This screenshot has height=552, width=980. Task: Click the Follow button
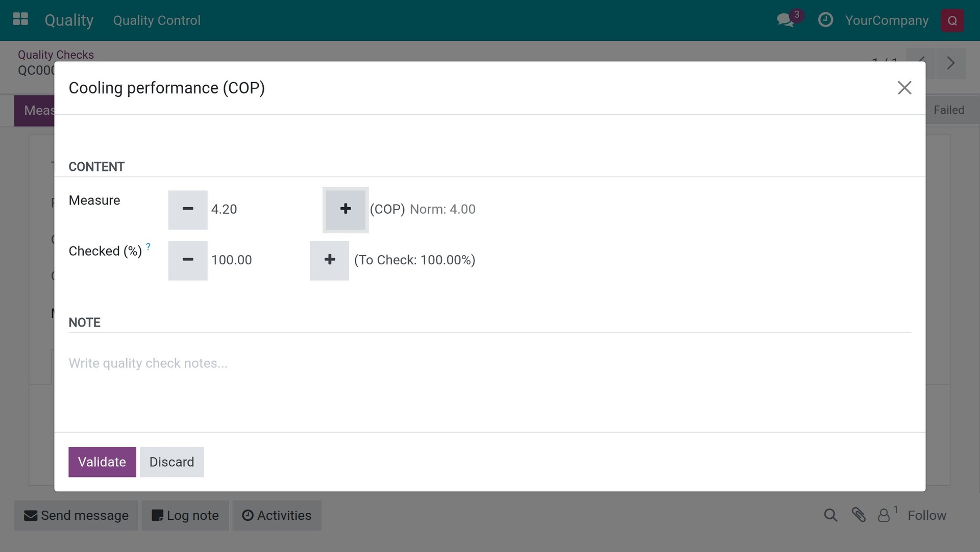927,515
